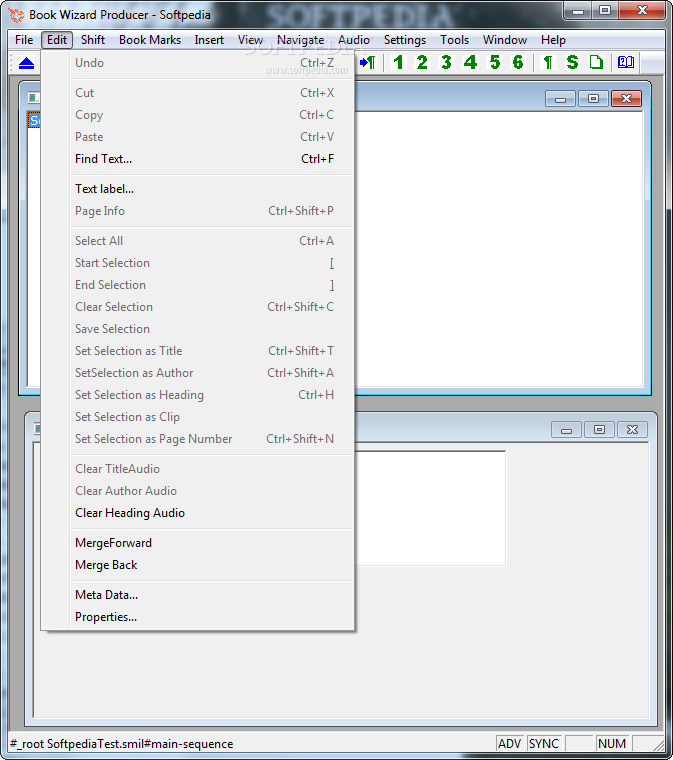Click the NUM status bar indicator
Viewport: 673px width, 760px height.
pyautogui.click(x=611, y=744)
